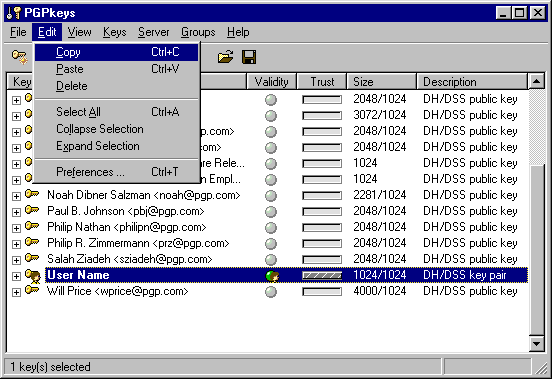Sort by the Validity column header
The width and height of the screenshot is (552, 379).
[271, 82]
